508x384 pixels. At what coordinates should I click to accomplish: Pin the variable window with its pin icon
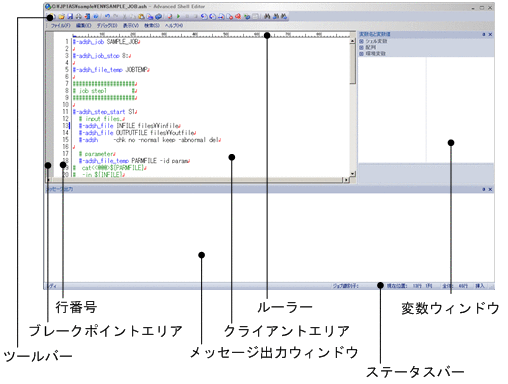coord(484,34)
